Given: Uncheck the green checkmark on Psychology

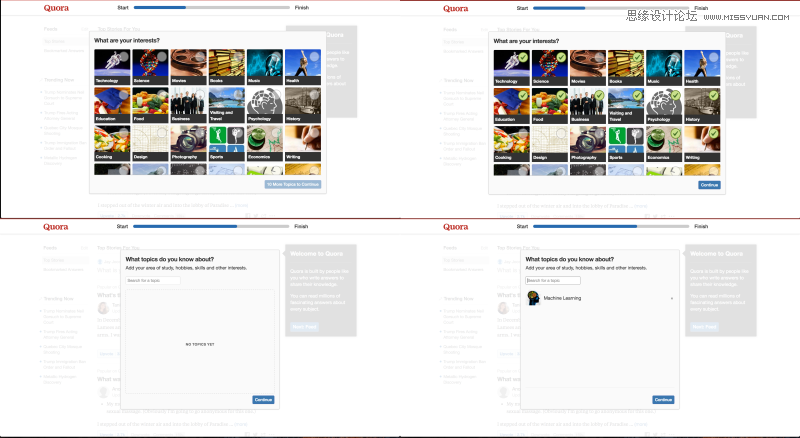Looking at the screenshot, I should [x=676, y=95].
